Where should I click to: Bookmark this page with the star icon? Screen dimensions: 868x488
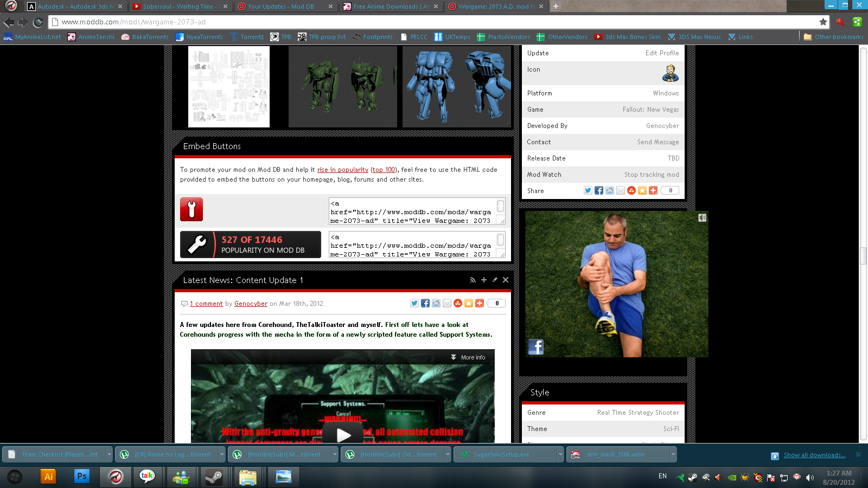[x=823, y=22]
